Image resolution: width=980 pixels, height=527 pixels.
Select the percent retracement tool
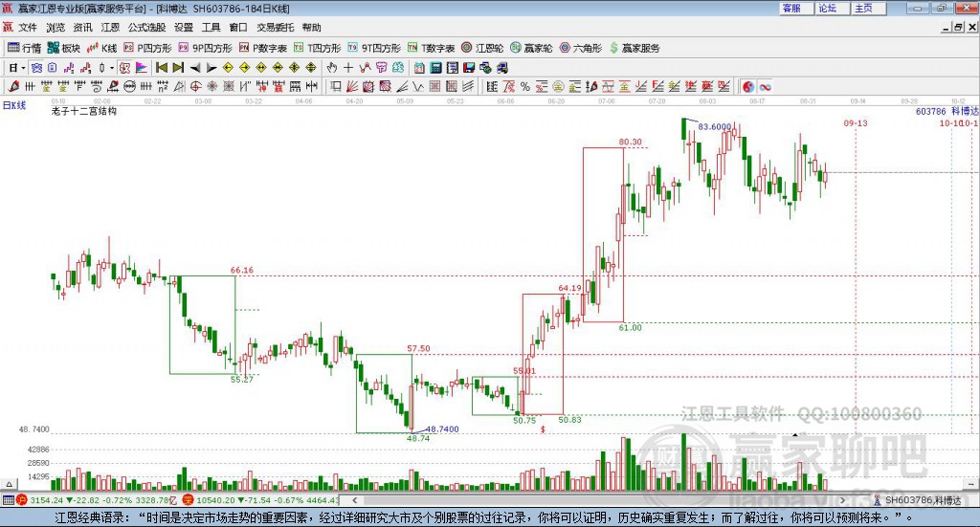pos(525,87)
